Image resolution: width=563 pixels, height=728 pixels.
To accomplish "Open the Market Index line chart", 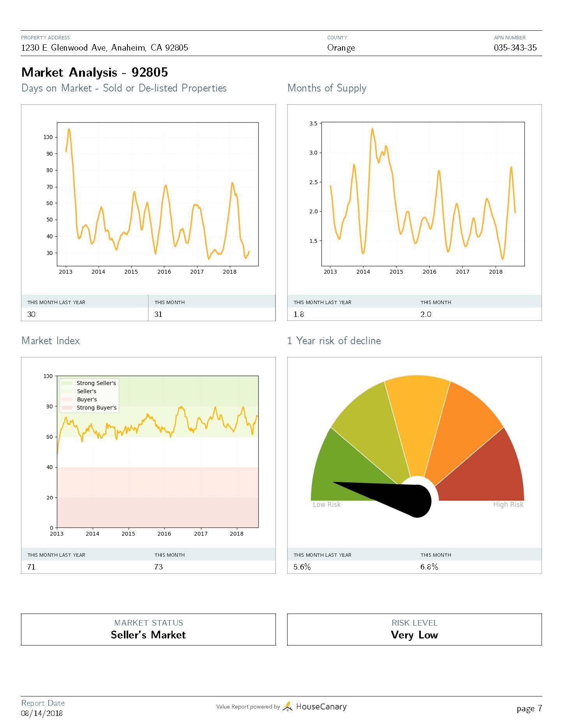I will [158, 452].
